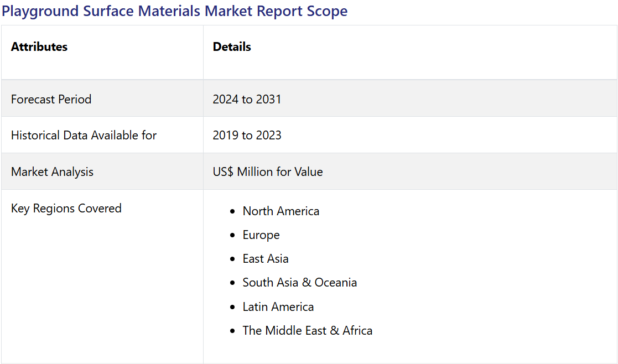Click the US$ Million for Value cell text
The image size is (618, 364).
click(267, 172)
